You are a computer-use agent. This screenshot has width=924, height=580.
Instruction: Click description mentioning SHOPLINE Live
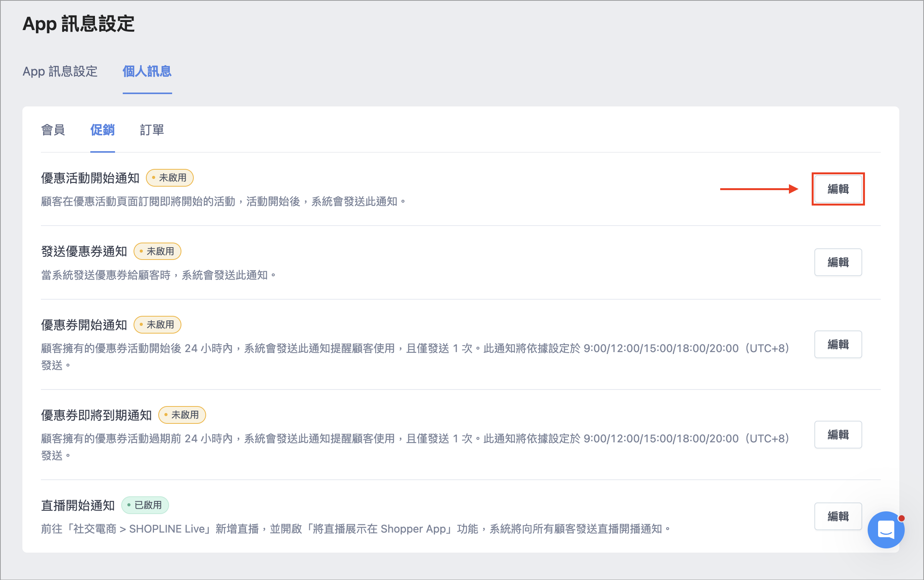click(x=355, y=529)
